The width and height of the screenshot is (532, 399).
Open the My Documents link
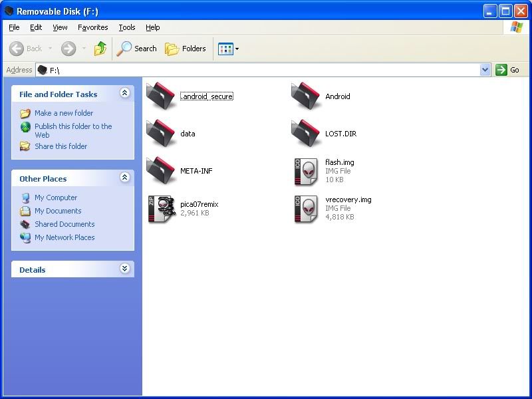(58, 211)
